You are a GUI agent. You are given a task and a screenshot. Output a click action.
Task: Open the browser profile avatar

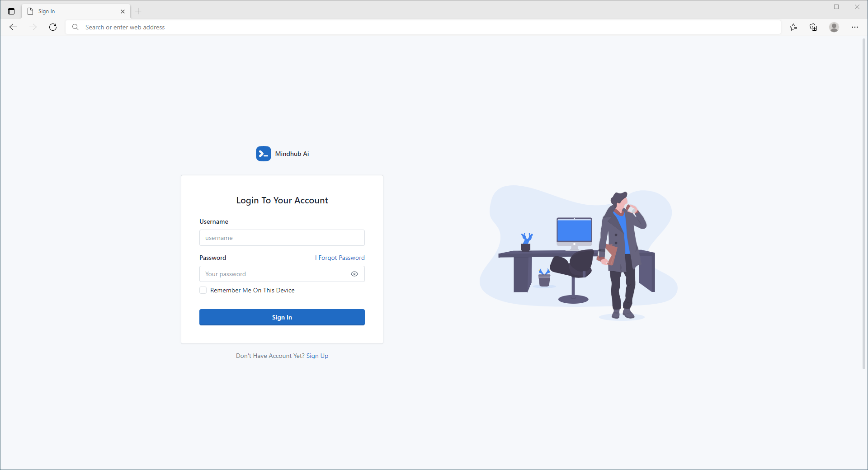pyautogui.click(x=834, y=27)
